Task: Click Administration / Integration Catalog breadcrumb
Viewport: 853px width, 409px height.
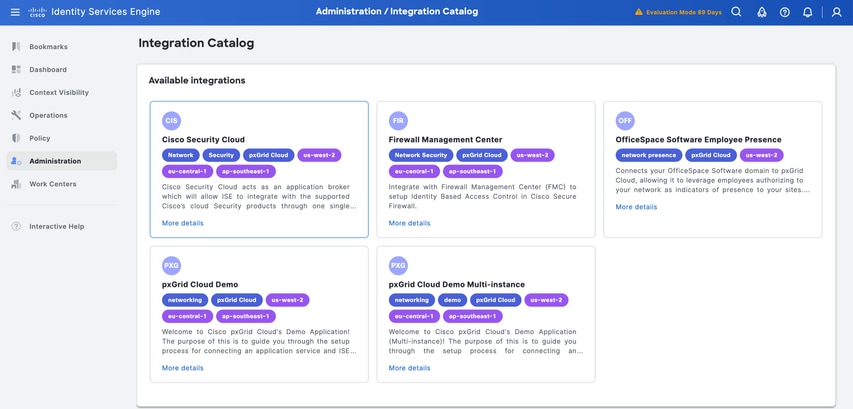Action: 397,11
